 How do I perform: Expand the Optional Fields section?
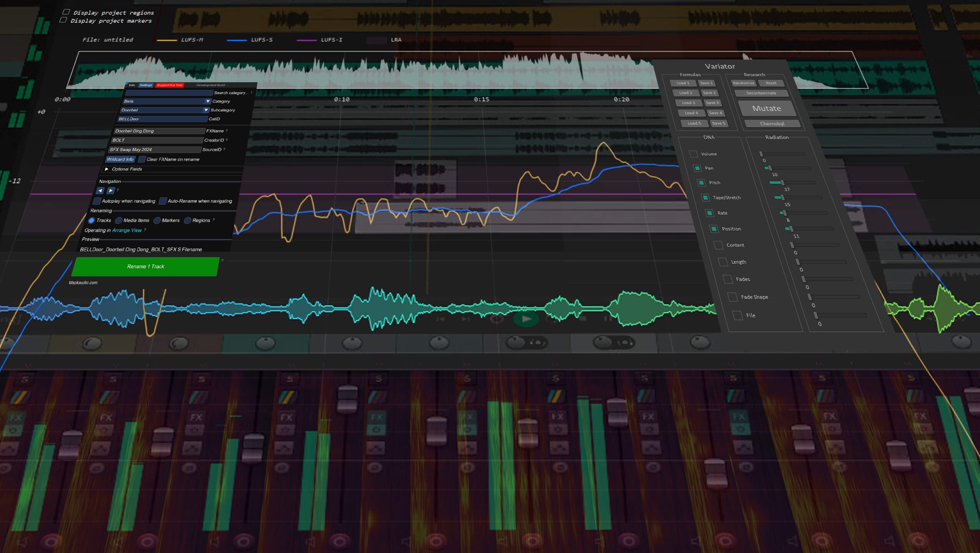[106, 169]
